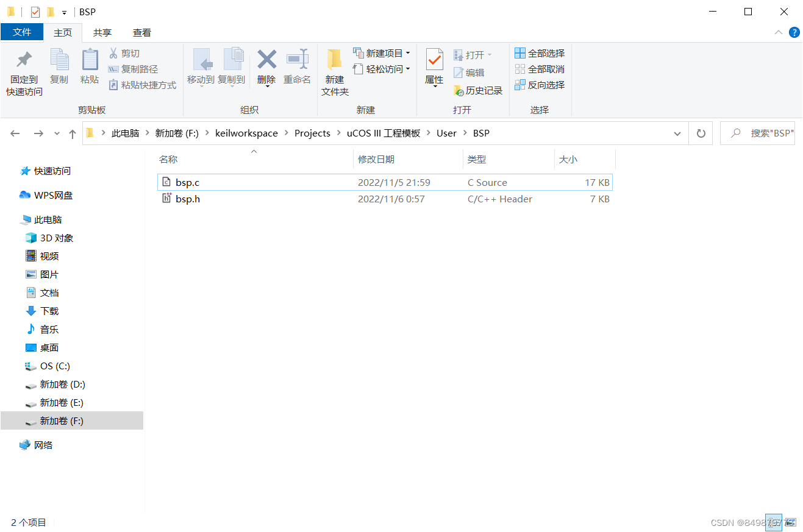This screenshot has height=532, width=803.
Task: Go to User in the address path
Action: click(x=446, y=133)
